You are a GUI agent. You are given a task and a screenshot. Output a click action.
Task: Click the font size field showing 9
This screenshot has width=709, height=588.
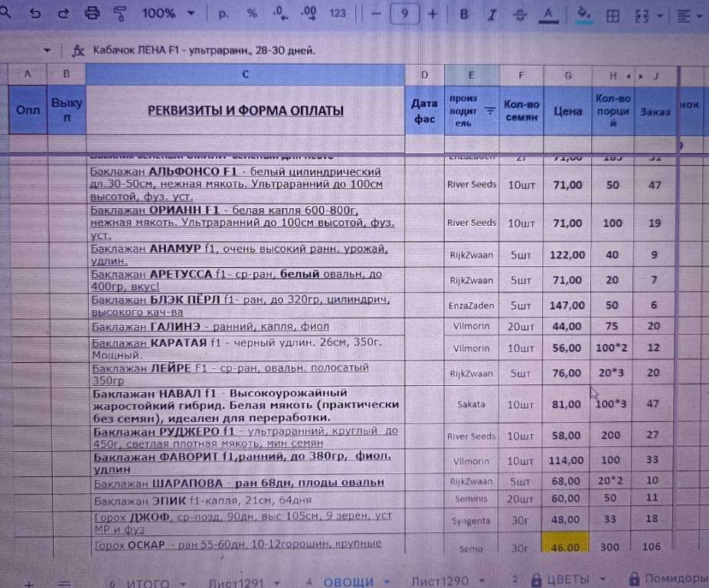(x=404, y=14)
